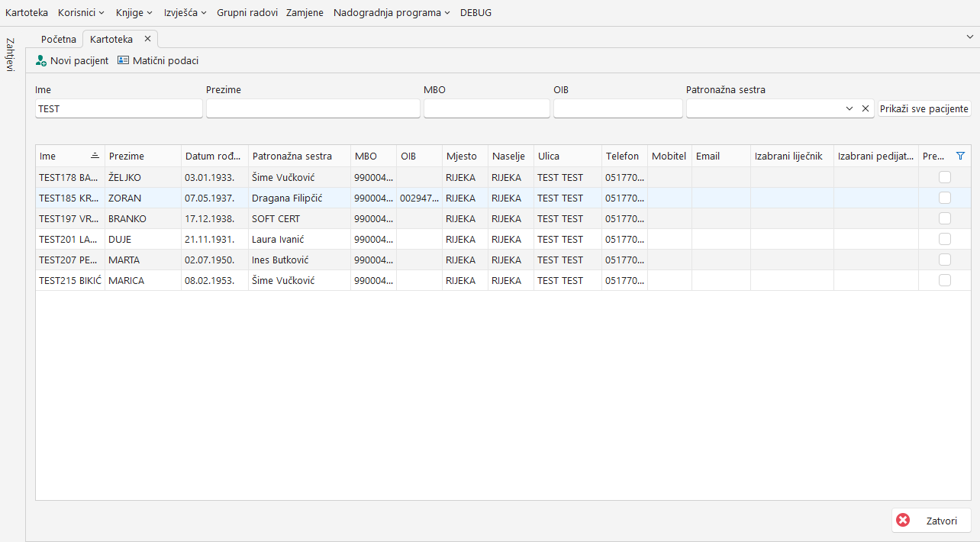Sort by Prezime column header
The image size is (980, 542).
coord(143,156)
